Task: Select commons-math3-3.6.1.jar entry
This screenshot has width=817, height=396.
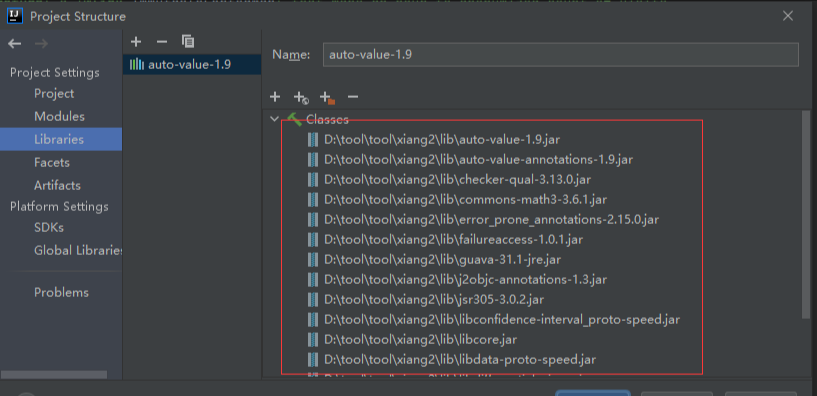Action: 465,200
